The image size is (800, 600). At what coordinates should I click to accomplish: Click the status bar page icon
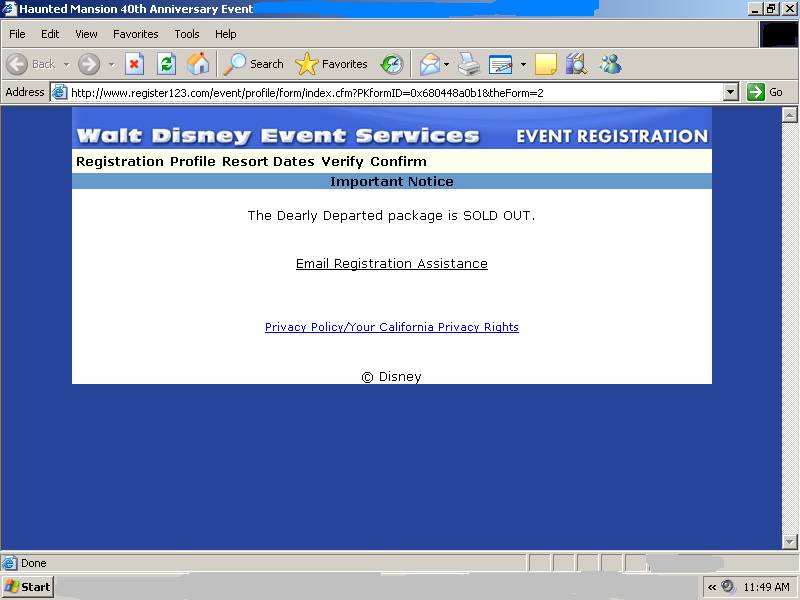pyautogui.click(x=9, y=563)
